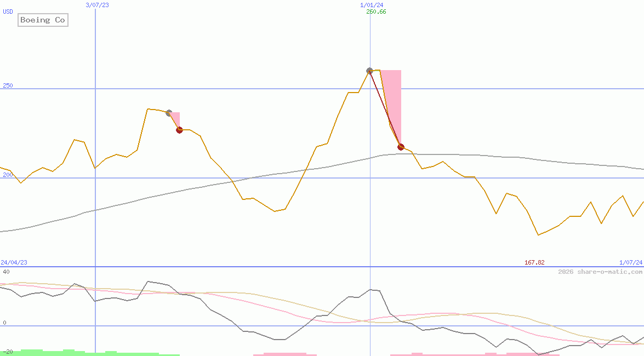Image resolution: width=644 pixels, height=356 pixels.
Task: Open the share-o-matic.com watermark link
Action: [x=600, y=272]
